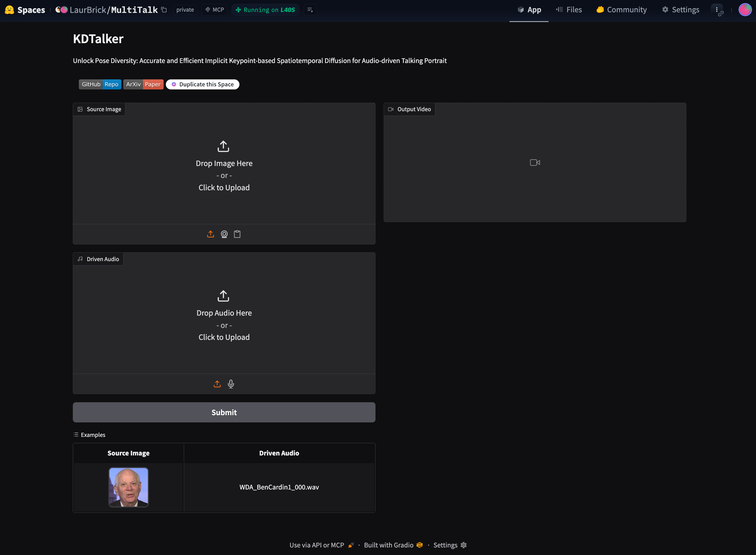Select upload file source under Source Image
Image resolution: width=756 pixels, height=555 pixels.
[x=211, y=234]
